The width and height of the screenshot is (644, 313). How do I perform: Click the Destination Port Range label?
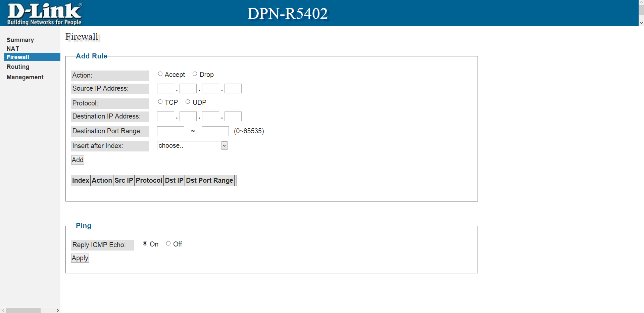pyautogui.click(x=110, y=131)
